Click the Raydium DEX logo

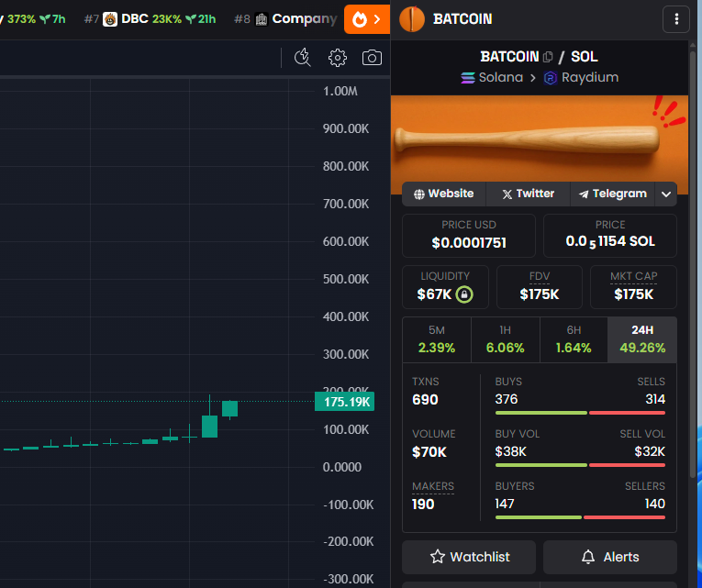click(x=550, y=78)
